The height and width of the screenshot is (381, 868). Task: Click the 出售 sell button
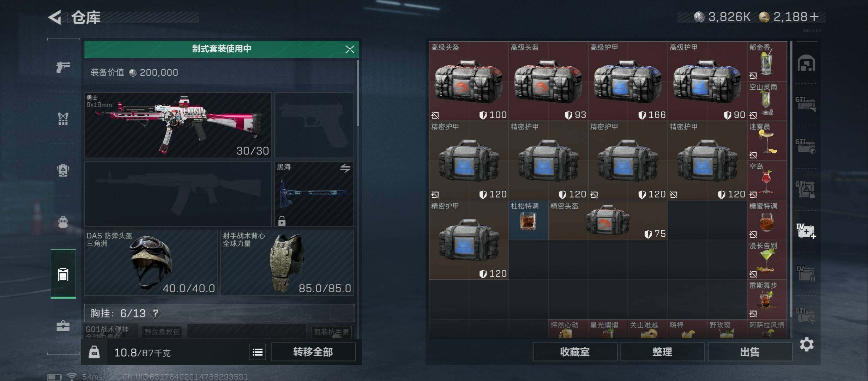(750, 352)
